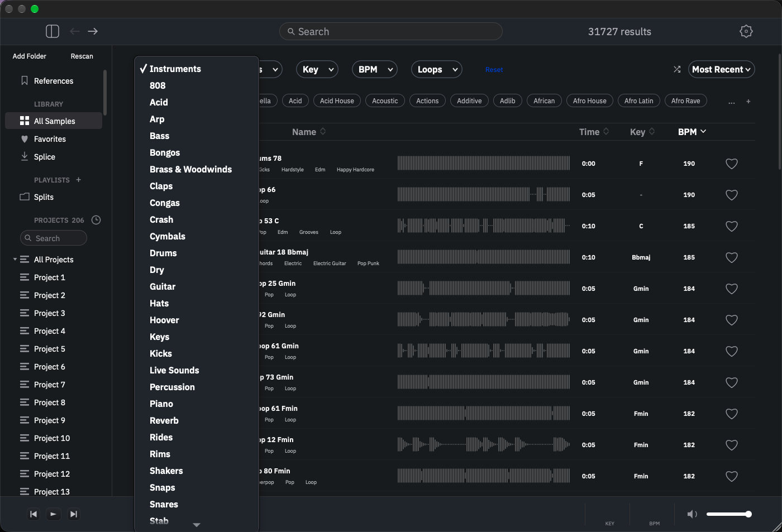Image resolution: width=782 pixels, height=532 pixels.
Task: Go back with the left arrow
Action: click(75, 31)
